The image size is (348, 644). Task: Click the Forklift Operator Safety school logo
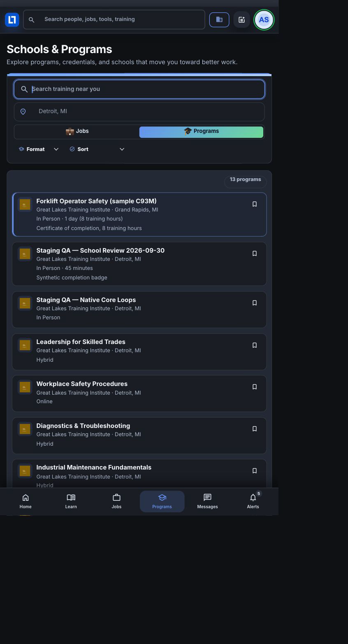[x=25, y=205]
